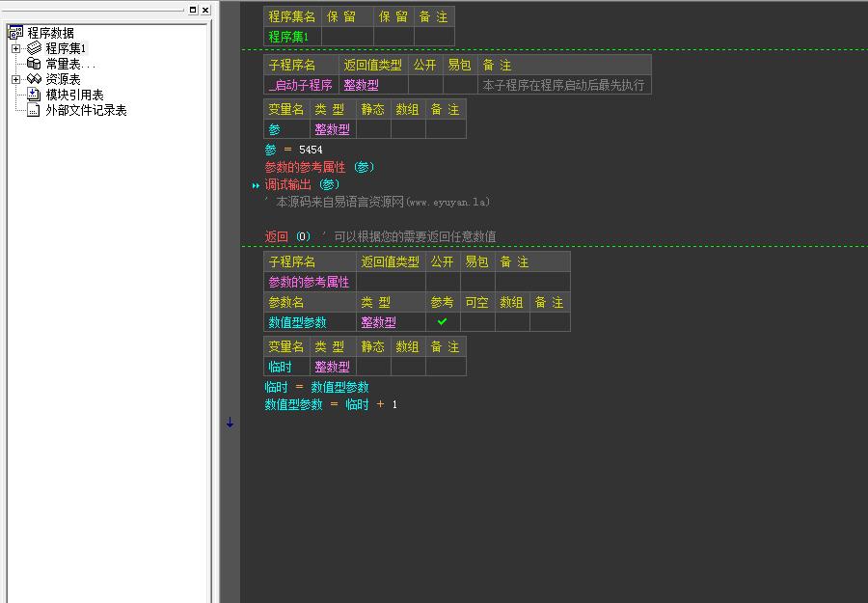The image size is (868, 603).
Task: Click the 参数名 header cell
Action: pos(310,302)
